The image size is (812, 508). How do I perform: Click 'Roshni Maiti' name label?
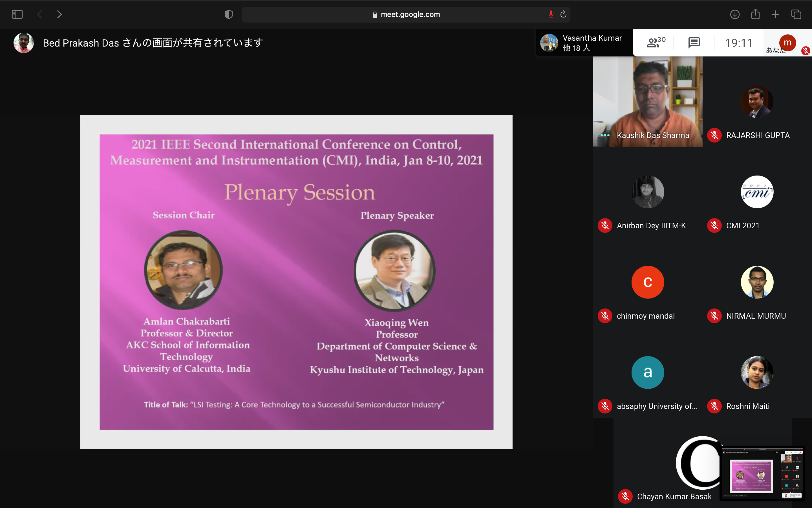[x=748, y=406]
